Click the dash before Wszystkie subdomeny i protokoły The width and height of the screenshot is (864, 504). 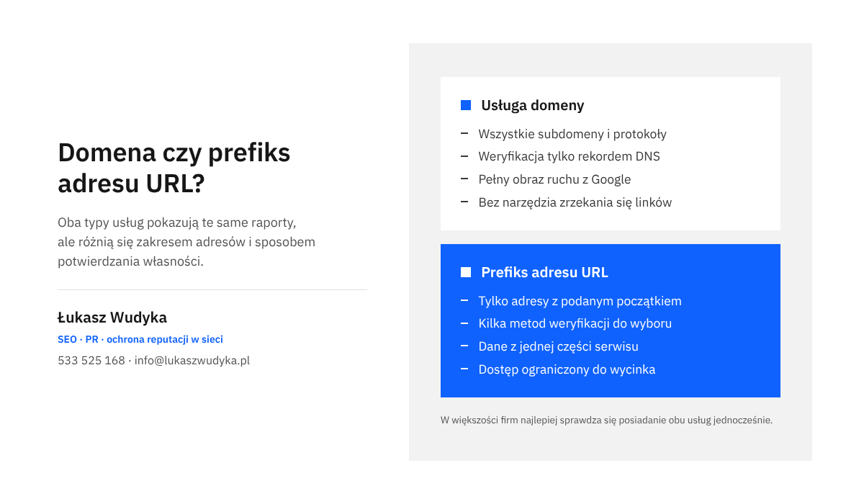tap(464, 133)
